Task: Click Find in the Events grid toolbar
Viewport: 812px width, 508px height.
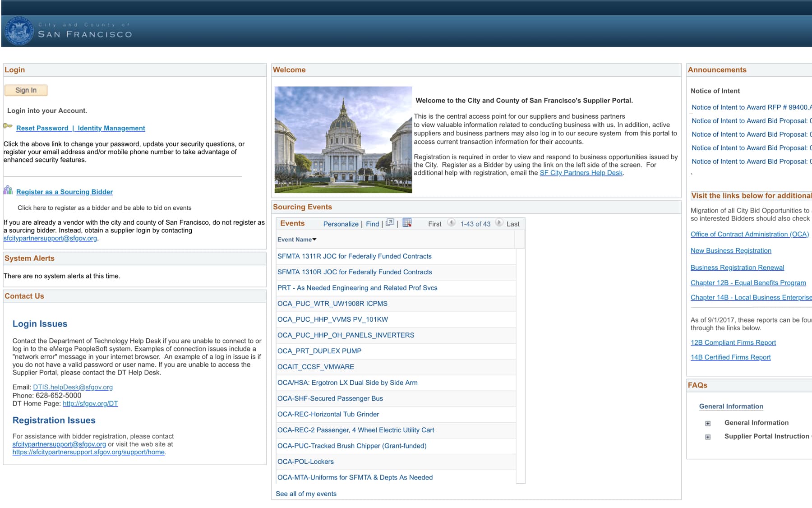Action: coord(373,224)
